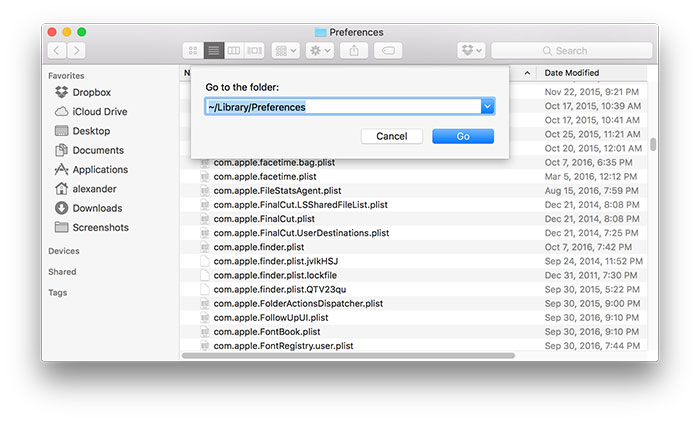The height and width of the screenshot is (421, 700).
Task: Click the horizontal scrollbar thumb
Action: click(348, 356)
